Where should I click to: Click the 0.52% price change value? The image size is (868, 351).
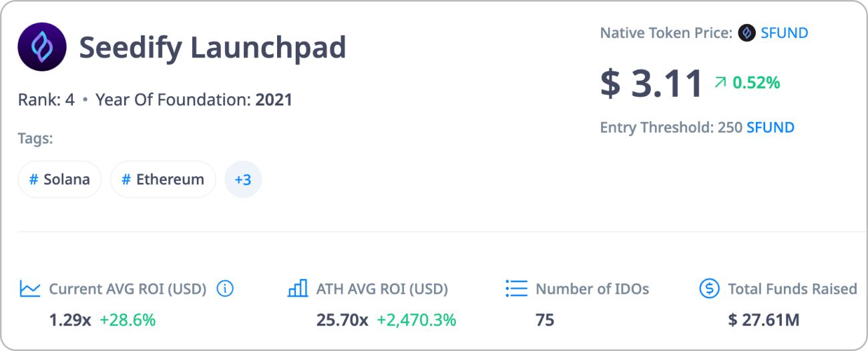tap(756, 83)
